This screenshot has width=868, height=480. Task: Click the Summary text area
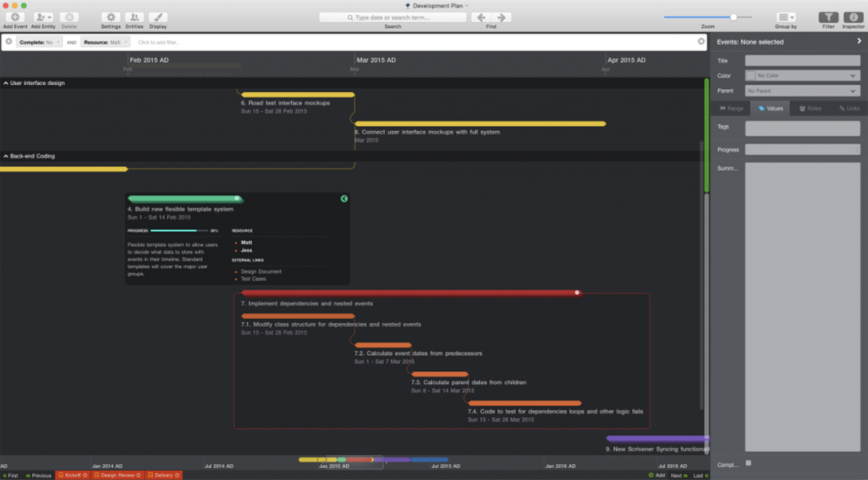point(802,307)
